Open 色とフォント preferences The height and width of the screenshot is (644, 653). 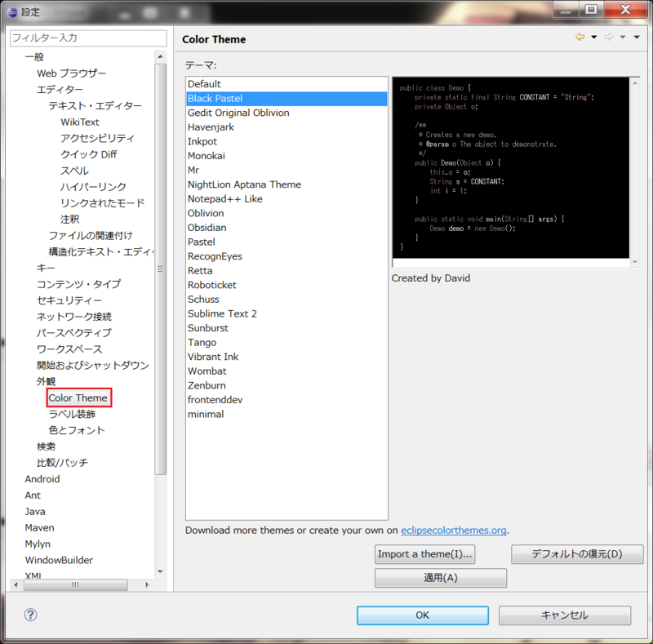(77, 431)
